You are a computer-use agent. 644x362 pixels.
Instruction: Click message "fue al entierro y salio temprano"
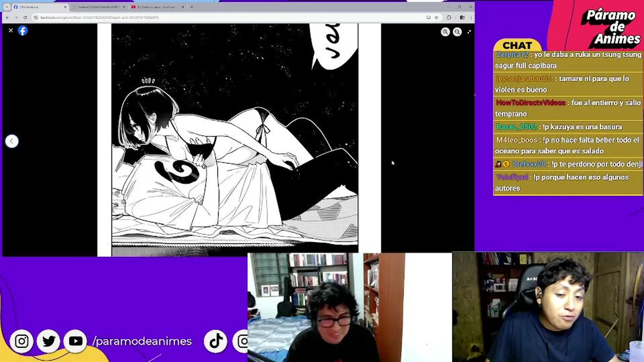568,108
